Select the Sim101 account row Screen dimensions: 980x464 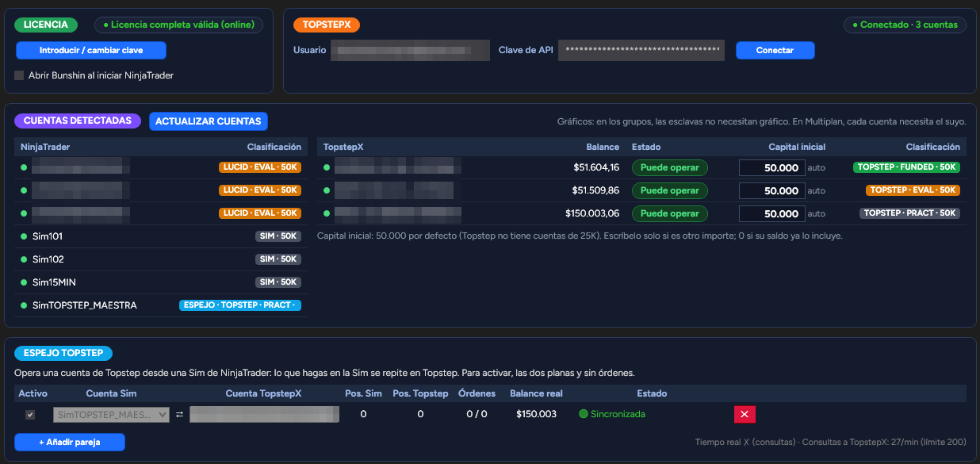pos(161,236)
